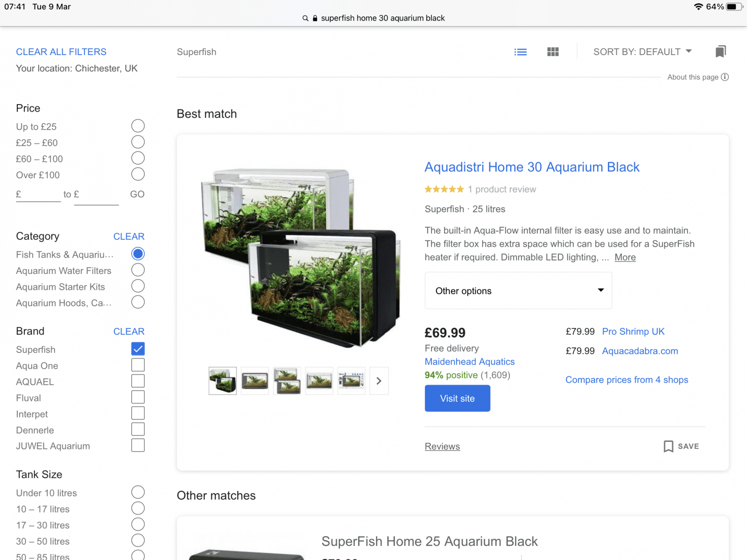Switch to grid view layout
This screenshot has height=560, width=747.
click(553, 52)
